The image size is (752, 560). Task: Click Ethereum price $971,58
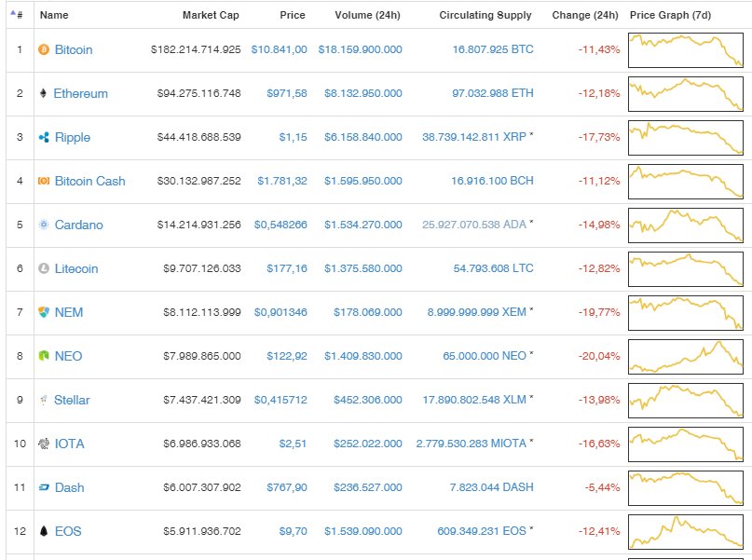[x=287, y=93]
